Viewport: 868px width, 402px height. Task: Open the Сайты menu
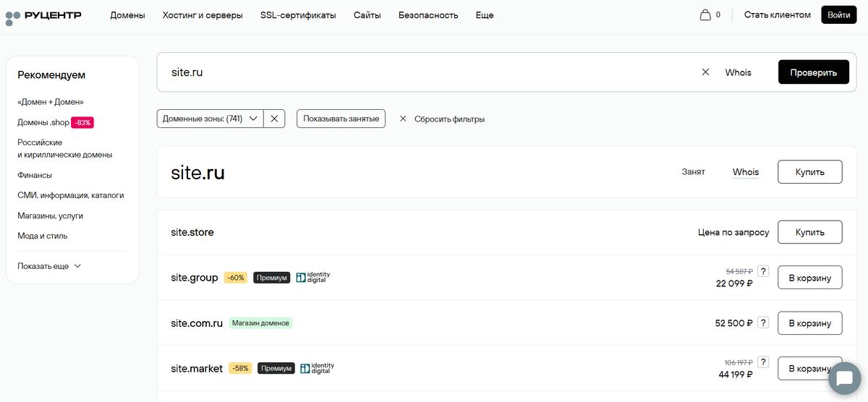[x=367, y=15]
